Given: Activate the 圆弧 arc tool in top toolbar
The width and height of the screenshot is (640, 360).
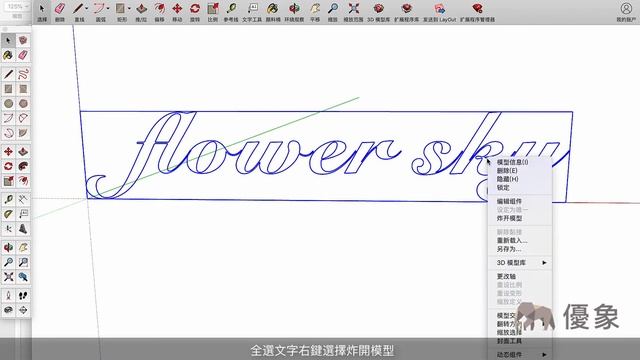Looking at the screenshot, I should [x=99, y=12].
